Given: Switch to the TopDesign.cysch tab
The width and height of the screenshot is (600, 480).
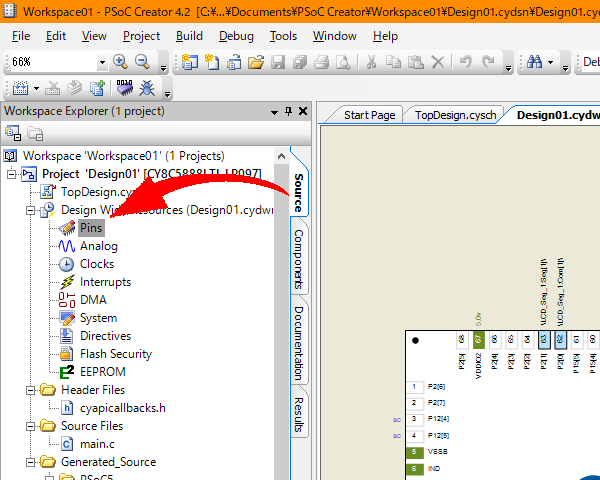Looking at the screenshot, I should (x=455, y=115).
